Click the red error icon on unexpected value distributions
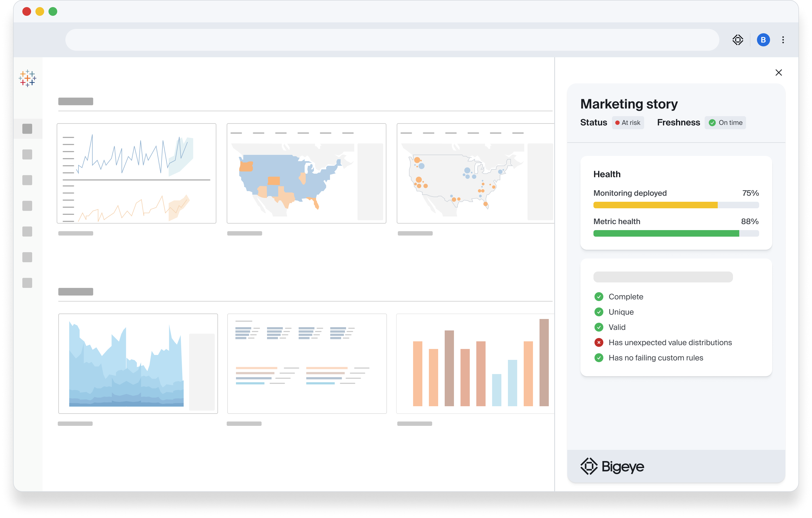Screen dimensions: 812x518 coord(599,342)
